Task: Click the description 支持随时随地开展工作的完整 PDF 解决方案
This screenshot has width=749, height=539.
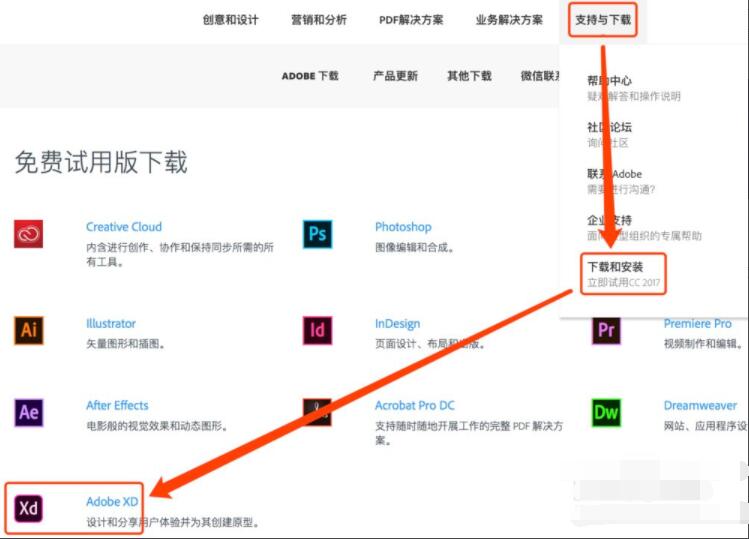Action: point(469,433)
